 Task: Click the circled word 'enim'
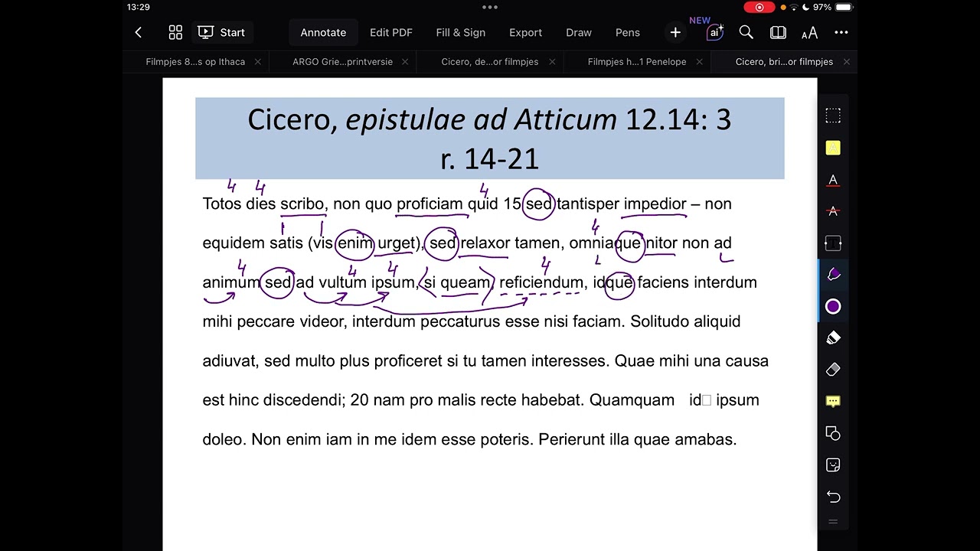point(355,243)
